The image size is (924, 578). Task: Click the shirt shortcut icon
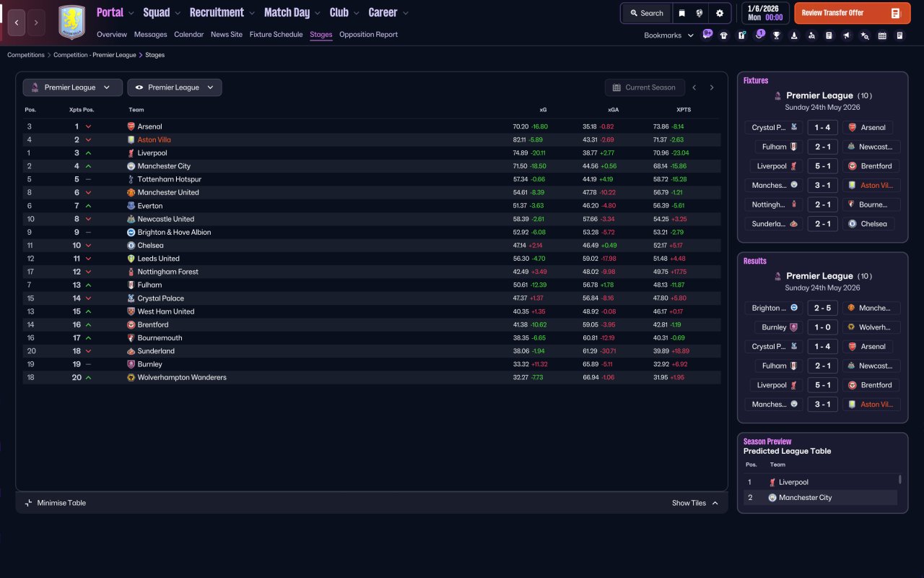coord(724,35)
